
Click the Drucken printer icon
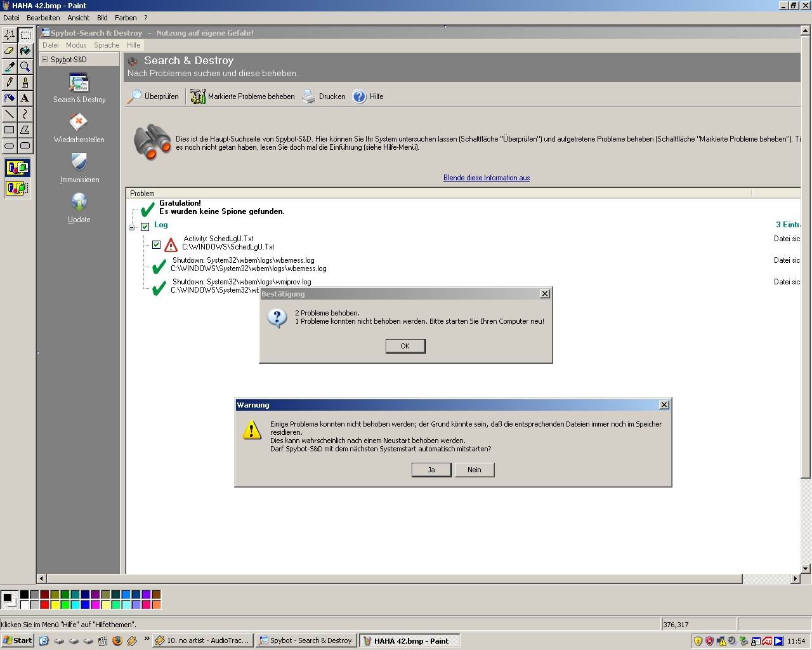pyautogui.click(x=308, y=96)
